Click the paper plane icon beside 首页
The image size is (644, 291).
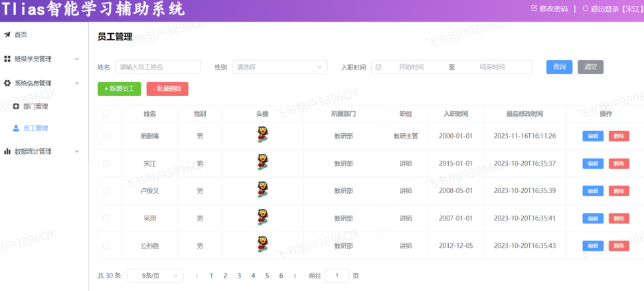(x=7, y=35)
